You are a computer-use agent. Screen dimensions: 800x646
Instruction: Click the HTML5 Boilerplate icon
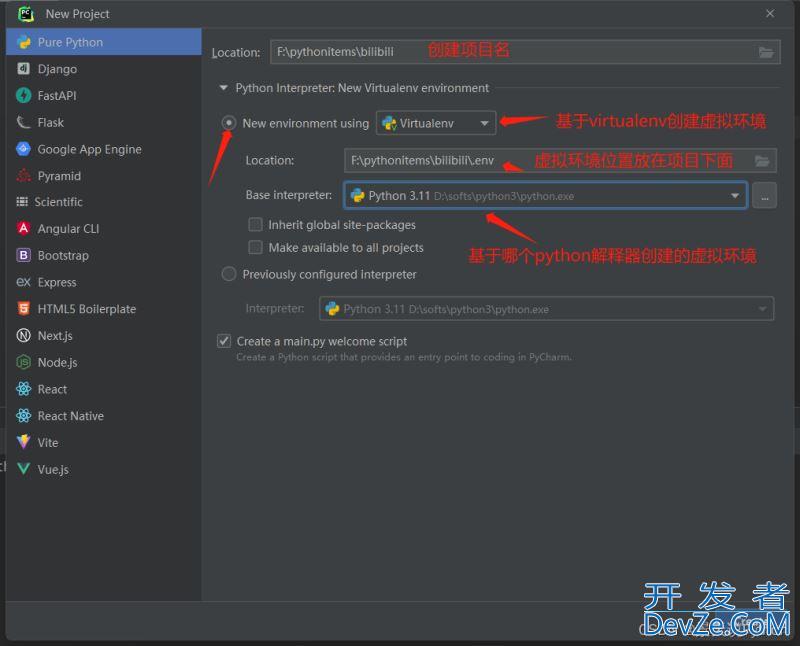point(23,309)
